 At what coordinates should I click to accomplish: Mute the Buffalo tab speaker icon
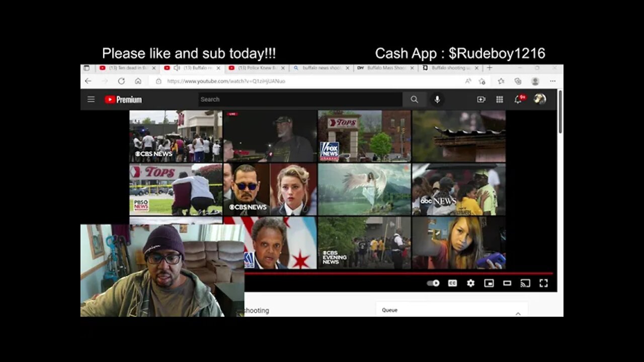[x=177, y=68]
